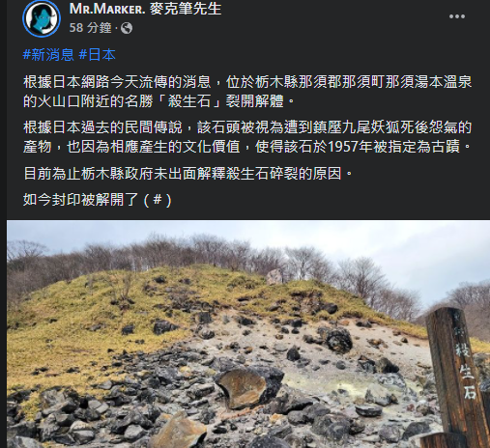Click the large brown split rock in photo
Screen dimensions: 490x448
click(x=248, y=386)
